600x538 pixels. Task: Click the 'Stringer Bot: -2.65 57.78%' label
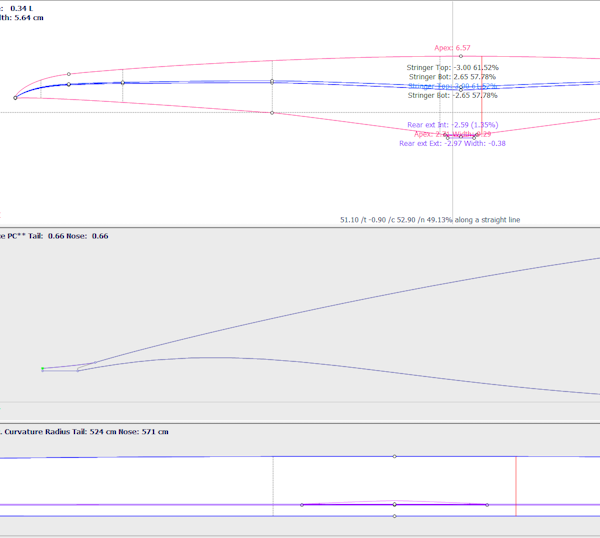point(453,95)
